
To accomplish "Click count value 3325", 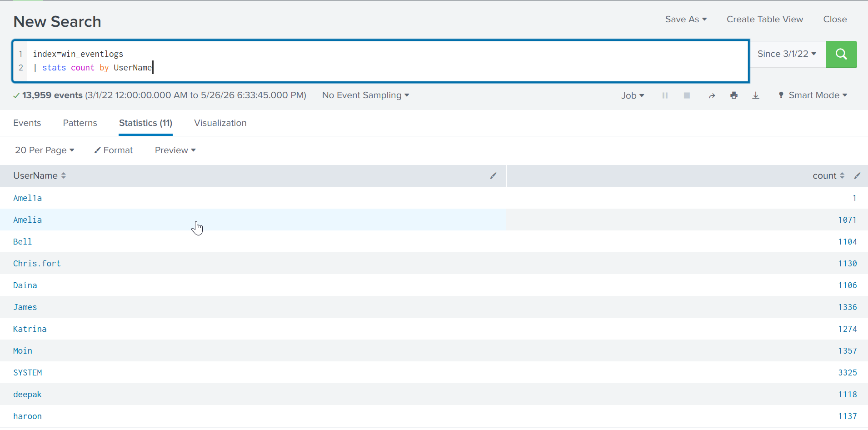I will (x=848, y=372).
